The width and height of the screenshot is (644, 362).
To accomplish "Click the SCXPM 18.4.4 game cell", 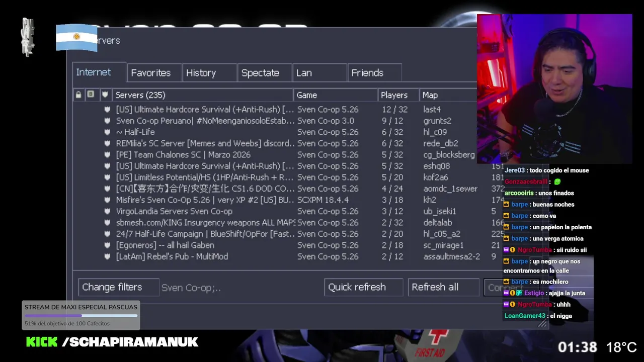I will pos(323,200).
